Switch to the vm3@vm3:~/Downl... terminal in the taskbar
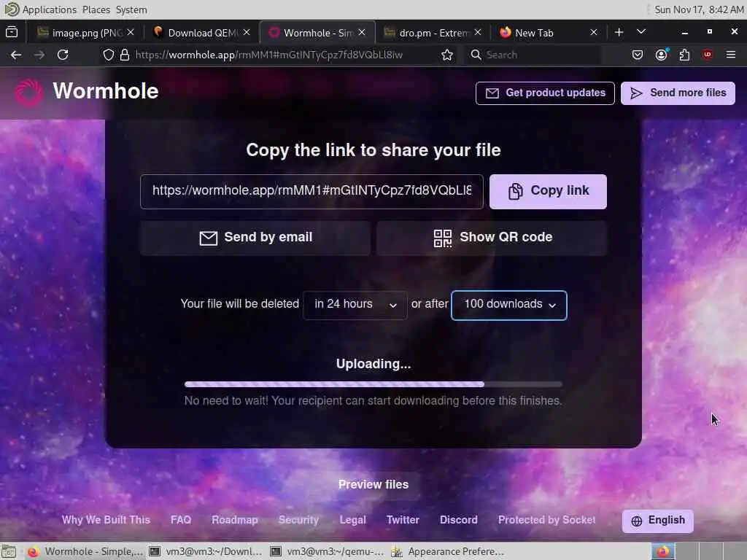The height and width of the screenshot is (560, 747). point(206,551)
